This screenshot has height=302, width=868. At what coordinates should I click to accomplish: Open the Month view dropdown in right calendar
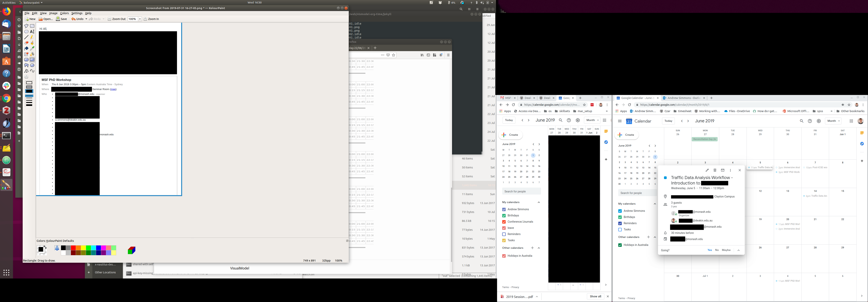(833, 121)
